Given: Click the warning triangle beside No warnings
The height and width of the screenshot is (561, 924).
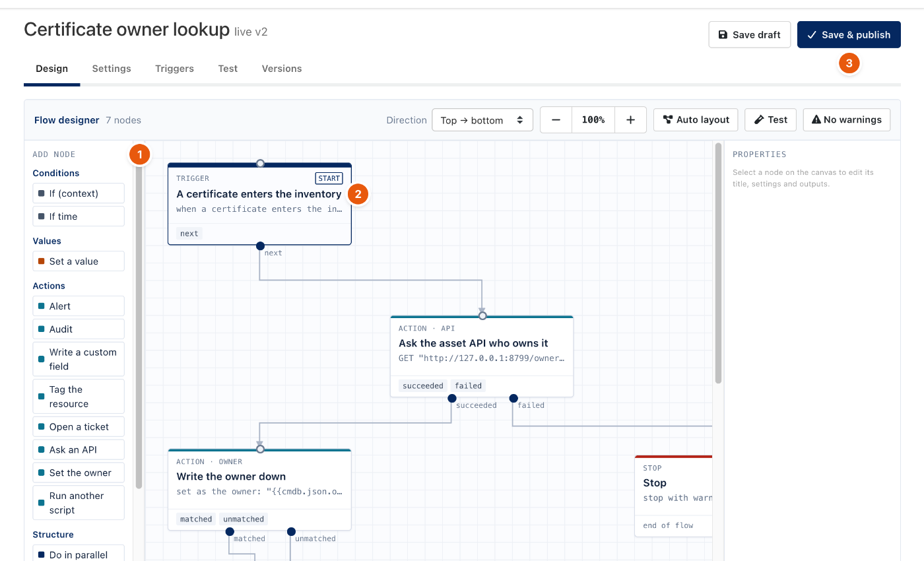Looking at the screenshot, I should click(816, 119).
